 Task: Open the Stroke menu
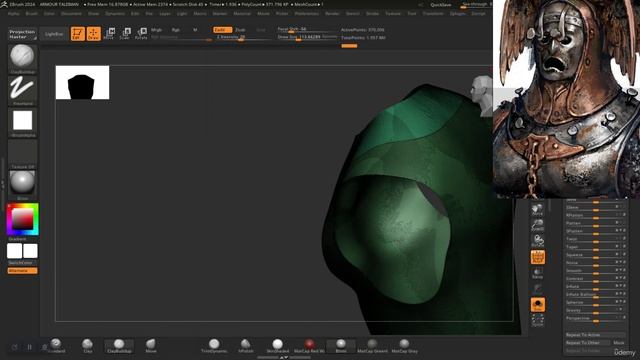click(372, 13)
